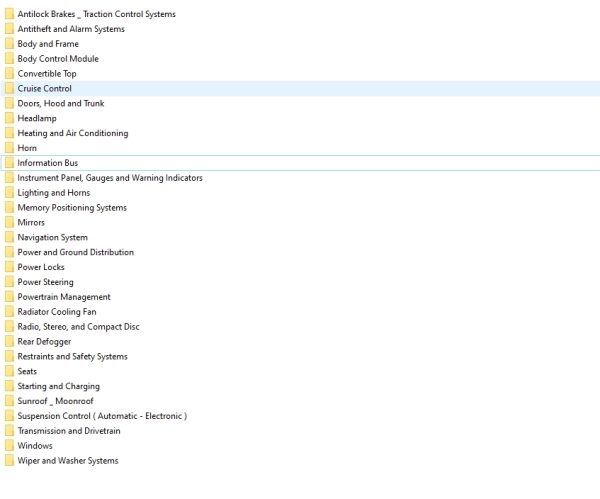This screenshot has width=600, height=499.
Task: Click the Rear Defogger folder icon
Action: pyautogui.click(x=10, y=342)
